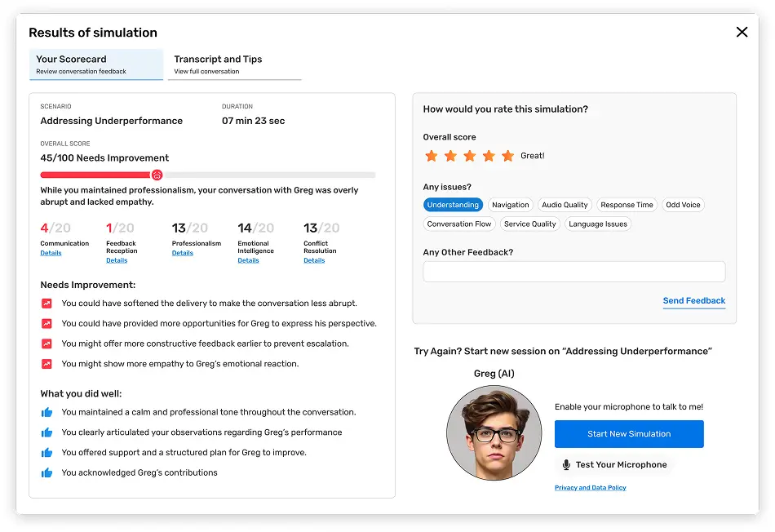Click the Send Feedback link
The image size is (775, 532).
click(x=694, y=300)
